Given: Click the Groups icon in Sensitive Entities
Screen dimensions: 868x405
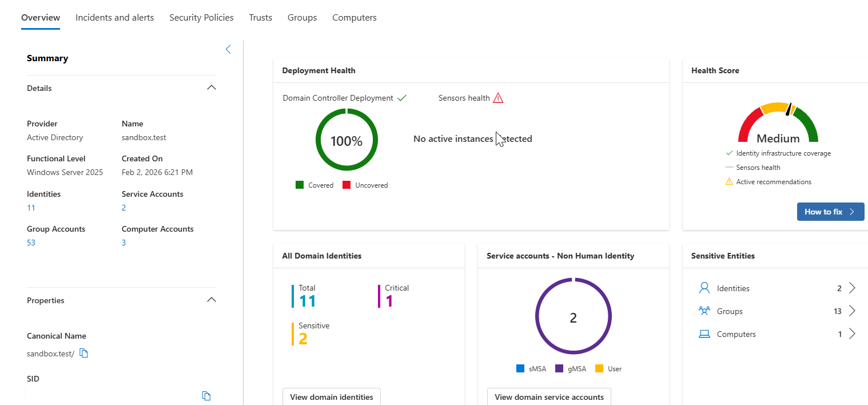Looking at the screenshot, I should pos(704,311).
